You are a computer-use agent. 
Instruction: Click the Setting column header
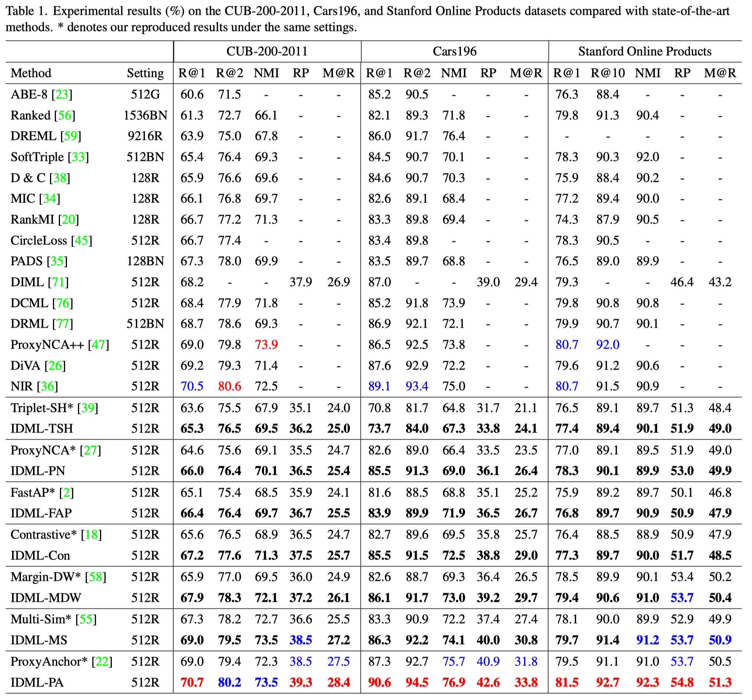tap(145, 73)
